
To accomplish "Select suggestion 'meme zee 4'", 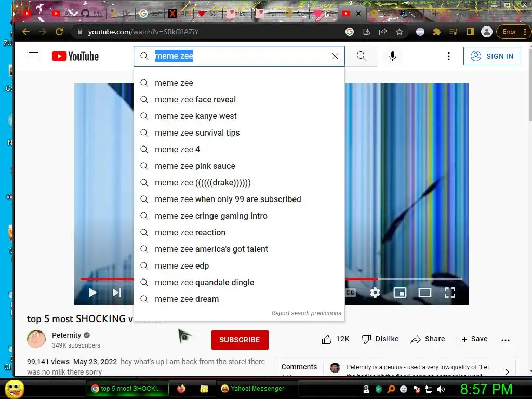I will tap(239, 149).
